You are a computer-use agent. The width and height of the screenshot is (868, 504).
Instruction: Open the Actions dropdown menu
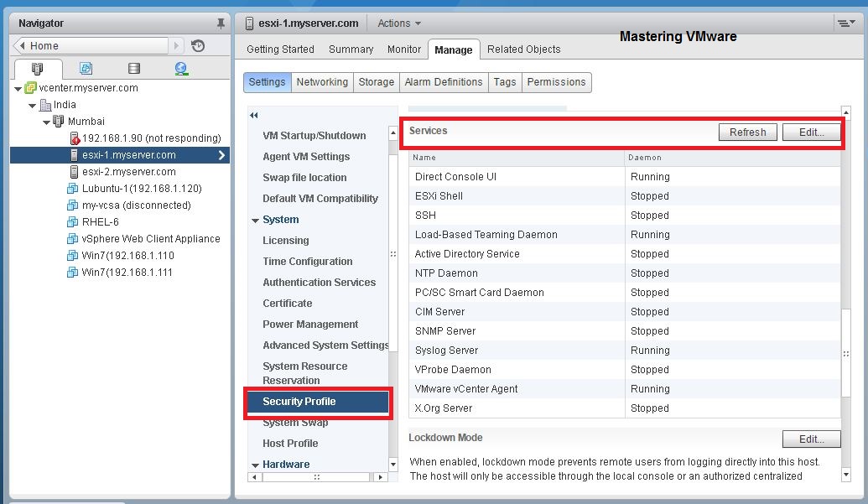399,23
